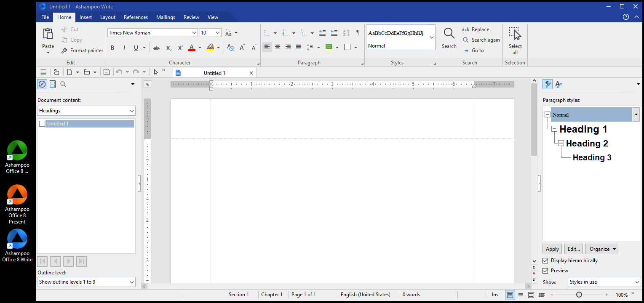Click the Replace button
Viewport: 644px width, 303px height.
point(476,29)
